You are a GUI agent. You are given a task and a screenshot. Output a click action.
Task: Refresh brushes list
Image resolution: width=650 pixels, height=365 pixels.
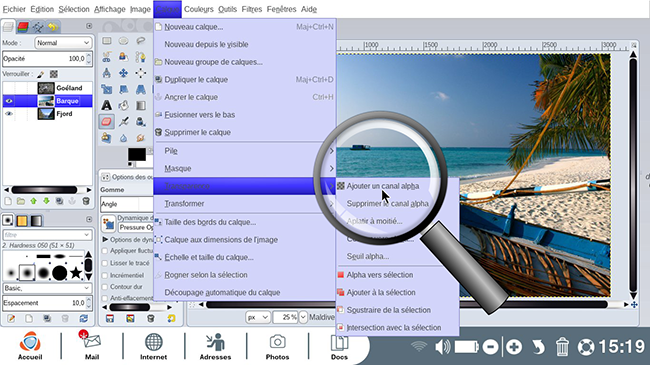84,319
